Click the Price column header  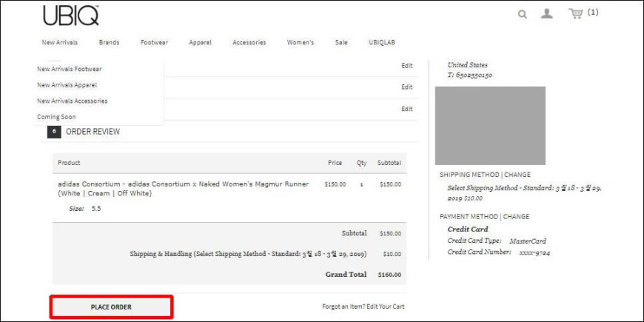point(335,163)
